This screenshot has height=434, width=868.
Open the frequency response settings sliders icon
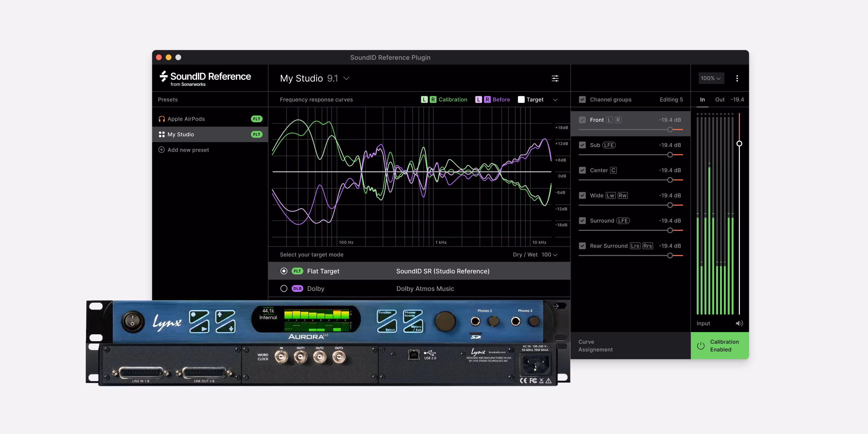(x=555, y=78)
